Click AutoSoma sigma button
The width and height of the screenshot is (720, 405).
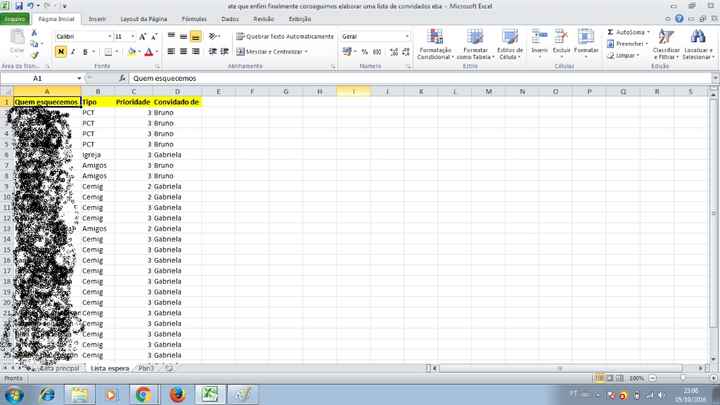point(627,32)
